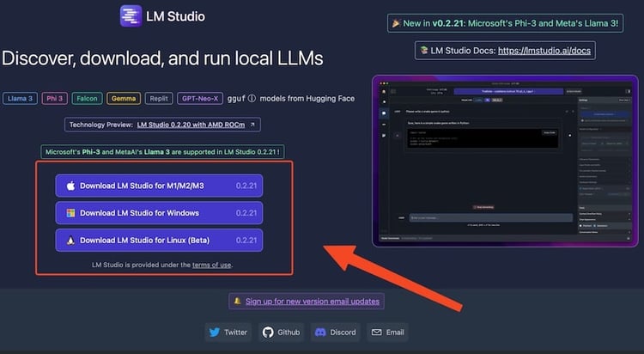The height and width of the screenshot is (354, 644).
Task: Download LM Studio for Linux (Beta)
Action: [159, 240]
